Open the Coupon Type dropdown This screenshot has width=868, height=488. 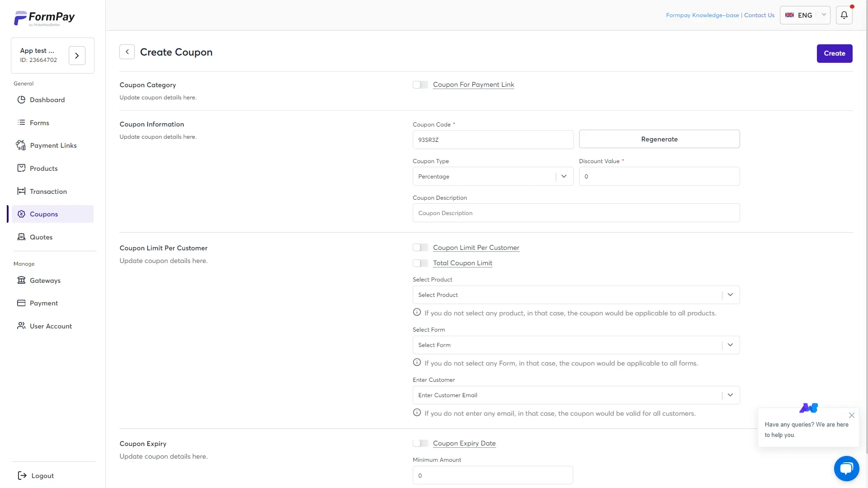[492, 176]
